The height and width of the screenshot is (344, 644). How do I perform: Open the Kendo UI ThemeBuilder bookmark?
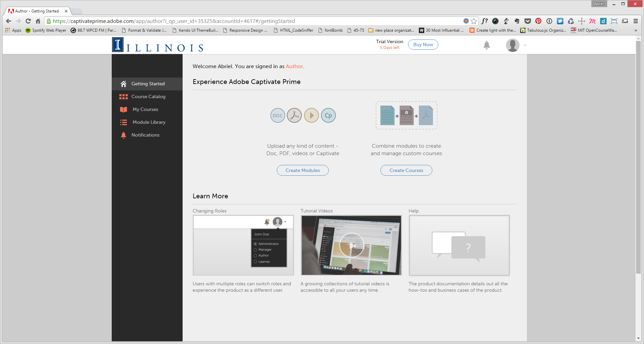(x=195, y=30)
